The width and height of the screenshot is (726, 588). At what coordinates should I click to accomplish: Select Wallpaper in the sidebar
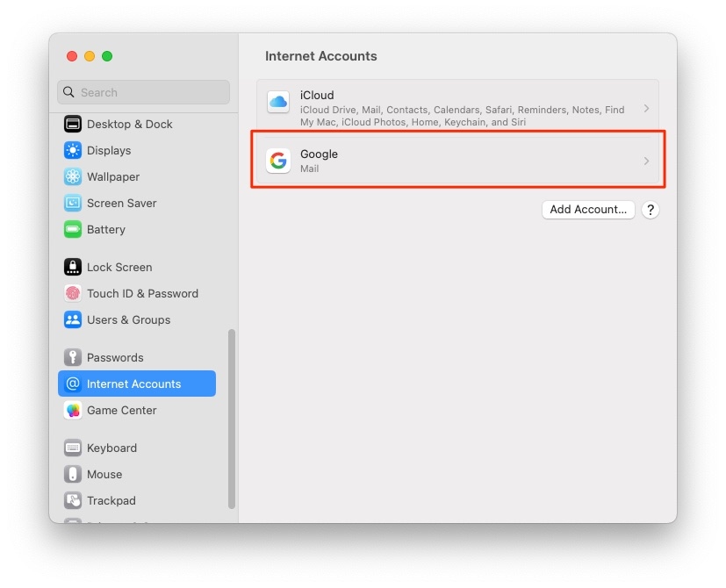click(113, 177)
